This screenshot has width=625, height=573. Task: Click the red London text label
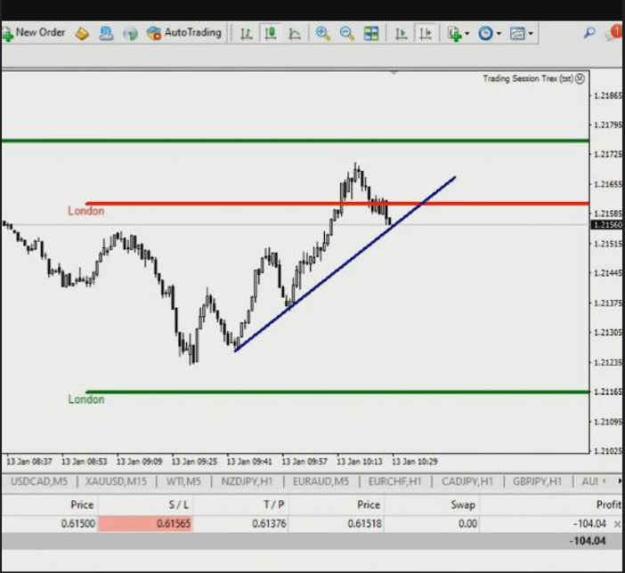pos(86,211)
